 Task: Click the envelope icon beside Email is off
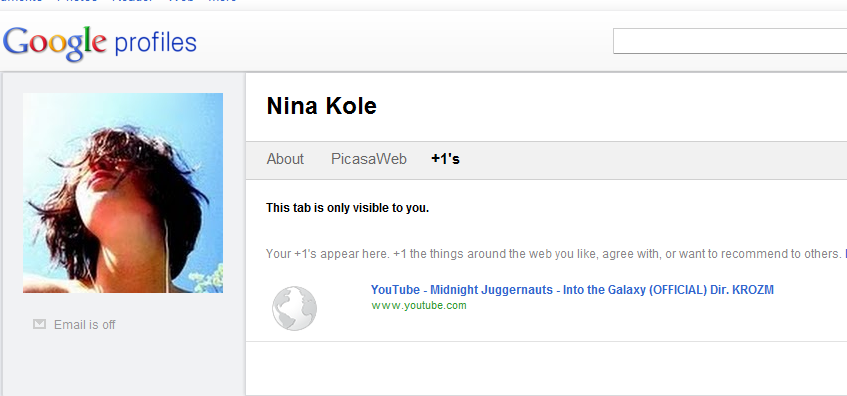[39, 324]
